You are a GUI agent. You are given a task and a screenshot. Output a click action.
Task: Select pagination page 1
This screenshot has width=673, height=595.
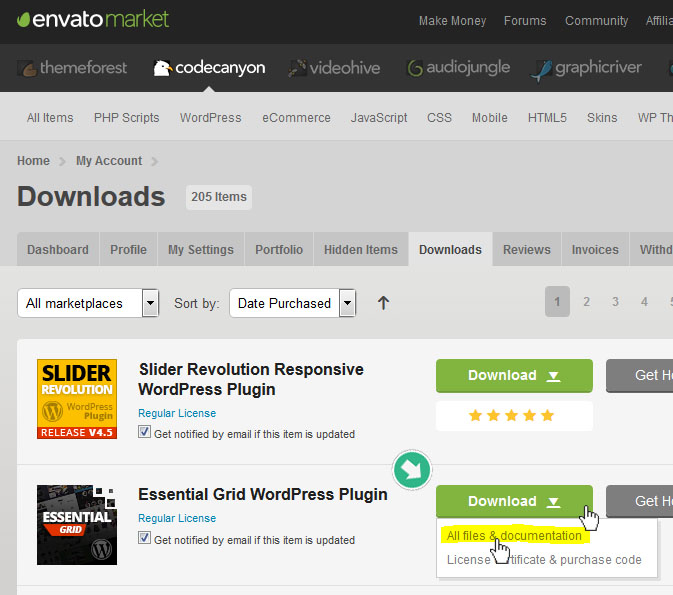click(557, 301)
